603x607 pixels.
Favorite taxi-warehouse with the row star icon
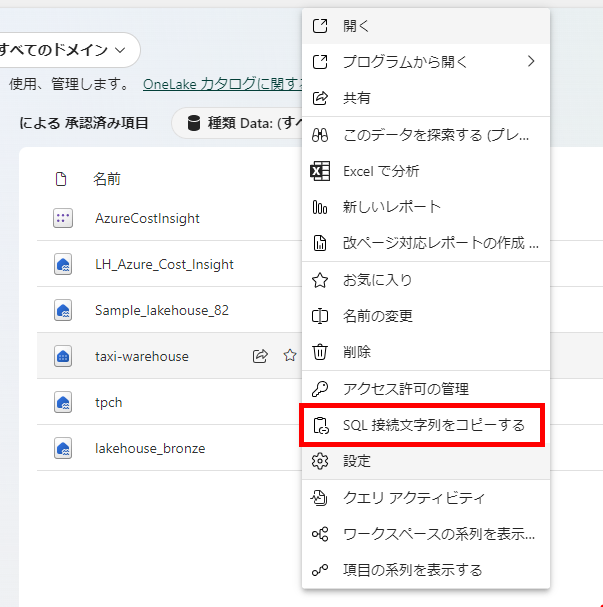(290, 355)
